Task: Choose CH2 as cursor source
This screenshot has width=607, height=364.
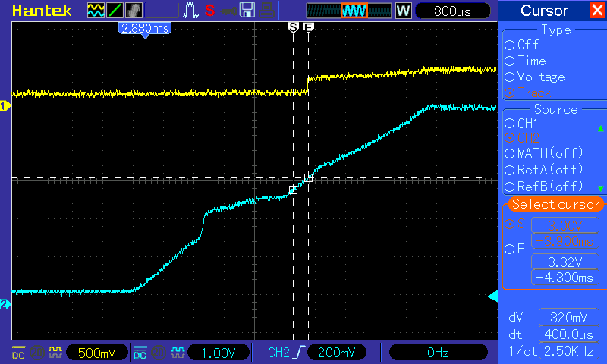Action: pos(522,138)
